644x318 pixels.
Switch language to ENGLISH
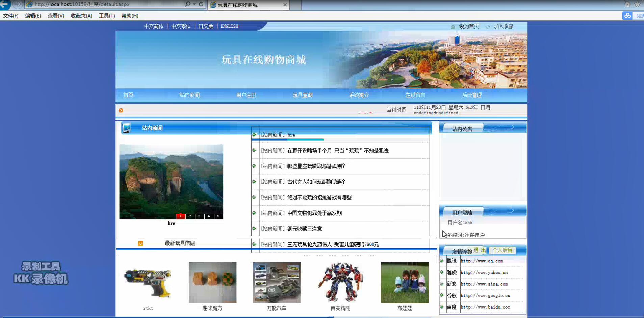(x=229, y=26)
